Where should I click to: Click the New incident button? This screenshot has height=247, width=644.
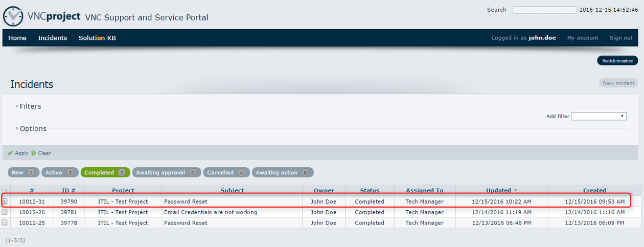click(618, 83)
